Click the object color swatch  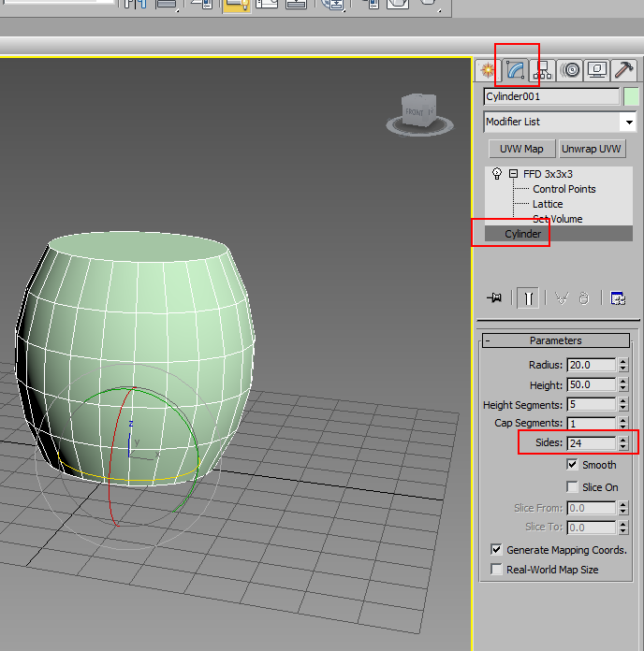tap(631, 96)
